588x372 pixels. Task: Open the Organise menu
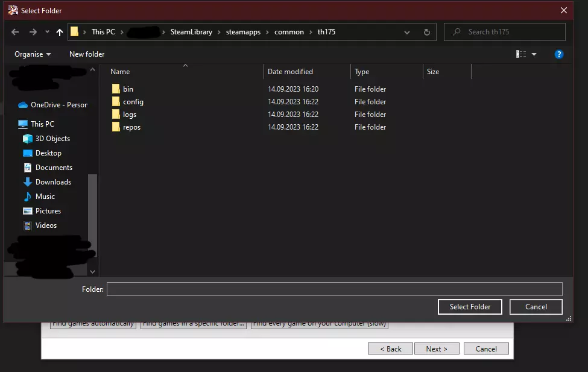[33, 54]
